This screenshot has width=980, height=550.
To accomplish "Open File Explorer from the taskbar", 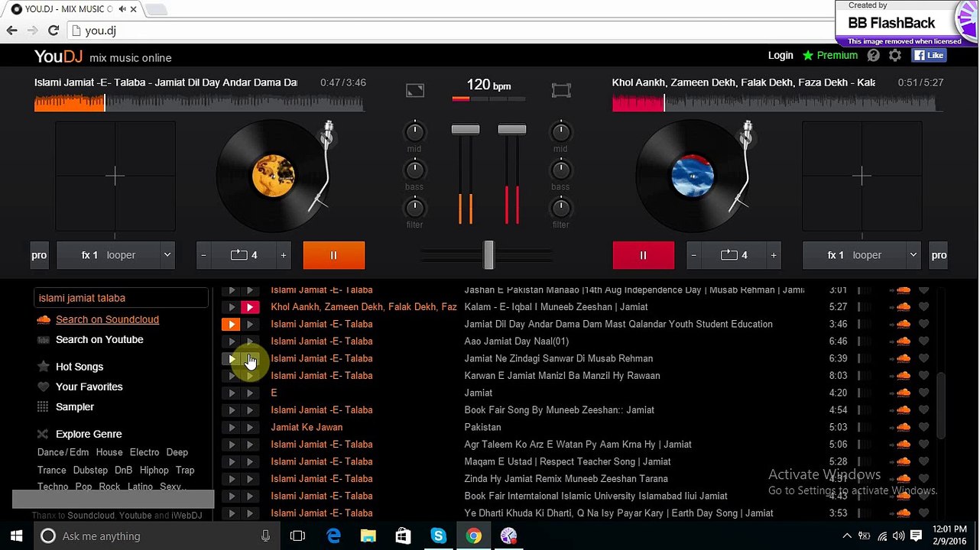I will point(368,536).
